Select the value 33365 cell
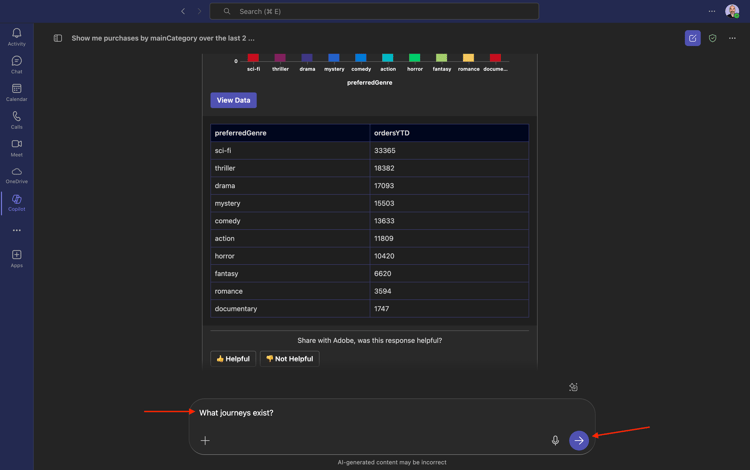Screen dimensions: 750x470 coord(449,151)
